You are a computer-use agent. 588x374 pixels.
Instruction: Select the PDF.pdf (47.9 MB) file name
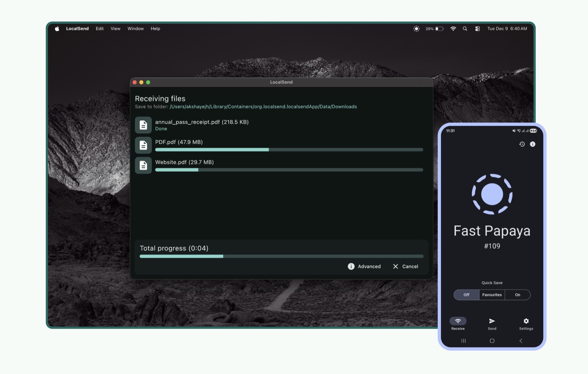tap(179, 142)
